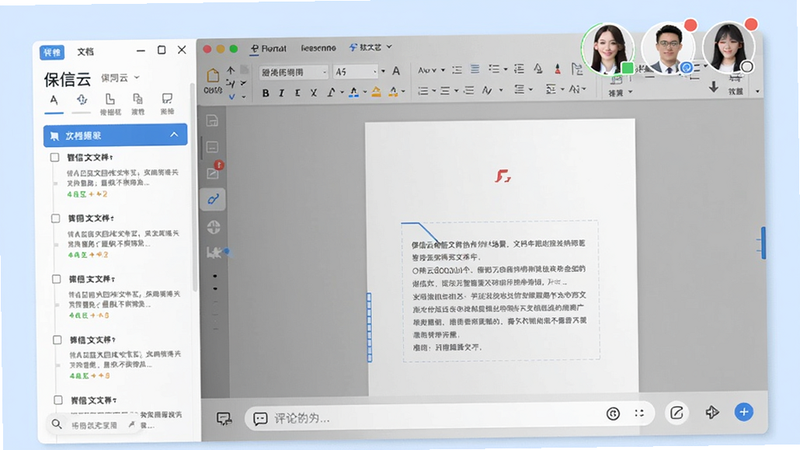
Task: Click the blue 转修 button
Action: (x=52, y=52)
